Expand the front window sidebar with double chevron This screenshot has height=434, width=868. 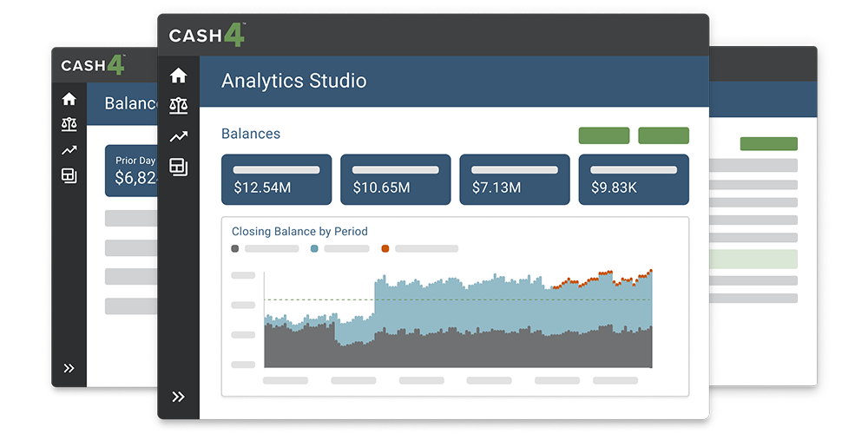click(x=178, y=397)
